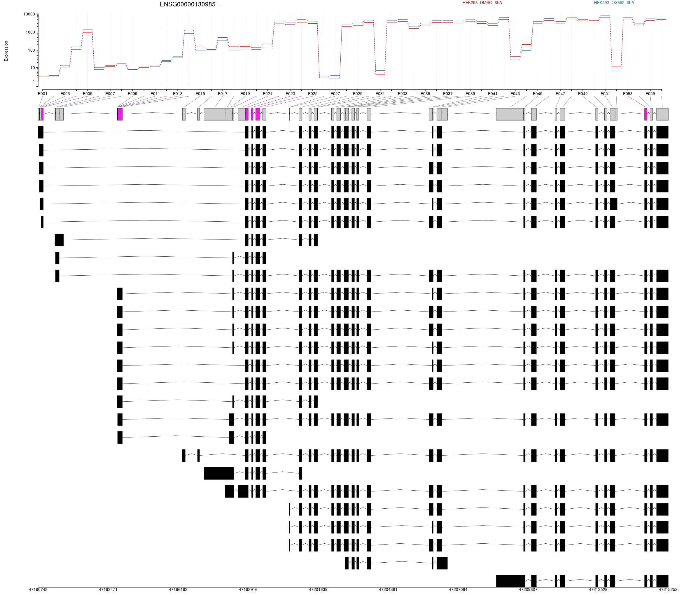
Task: Click the exon label E029
Action: [358, 94]
